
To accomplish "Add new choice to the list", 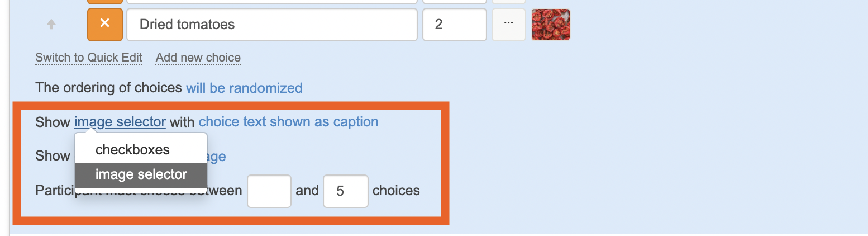I will pyautogui.click(x=198, y=58).
